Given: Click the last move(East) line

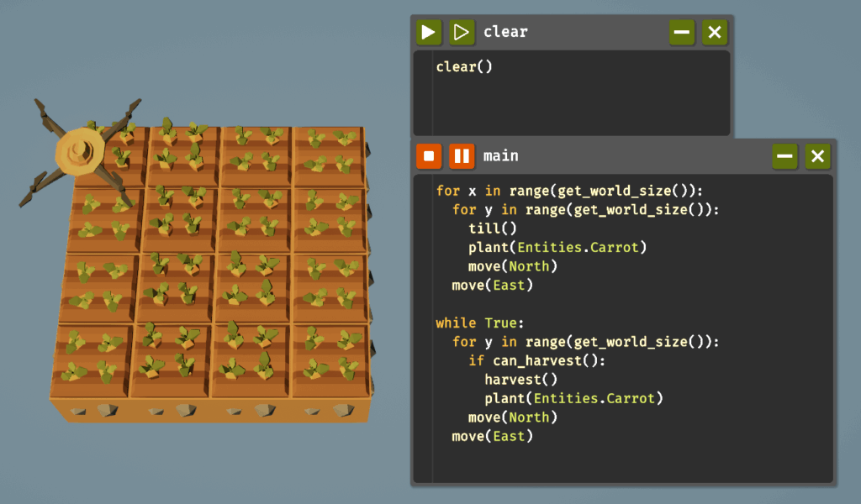Looking at the screenshot, I should tap(493, 436).
